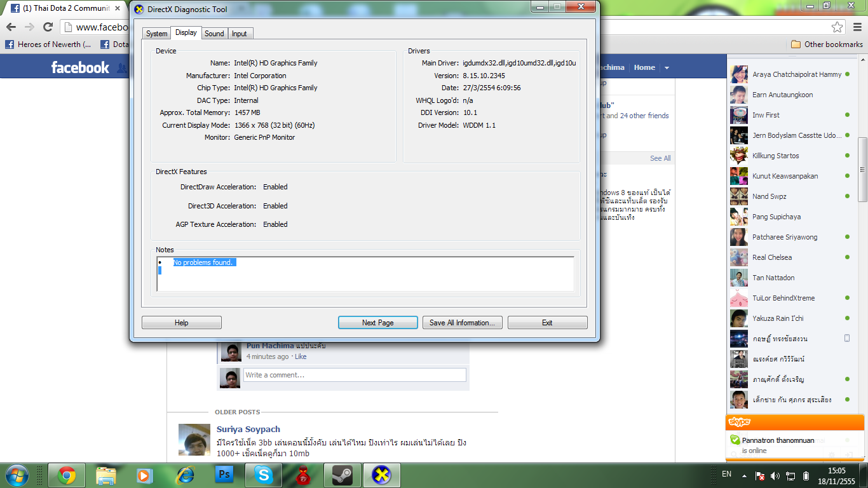Image resolution: width=868 pixels, height=488 pixels.
Task: Open chat with Inw First
Action: tap(790, 115)
